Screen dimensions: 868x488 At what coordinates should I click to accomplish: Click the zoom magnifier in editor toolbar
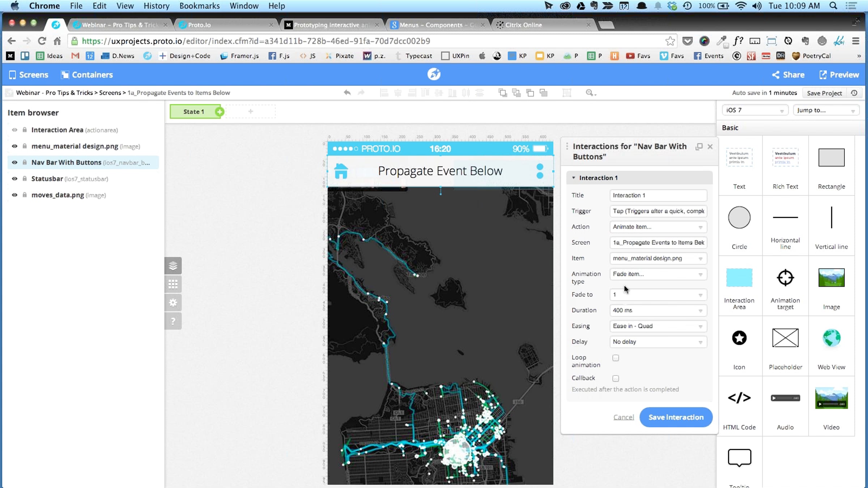(x=590, y=93)
